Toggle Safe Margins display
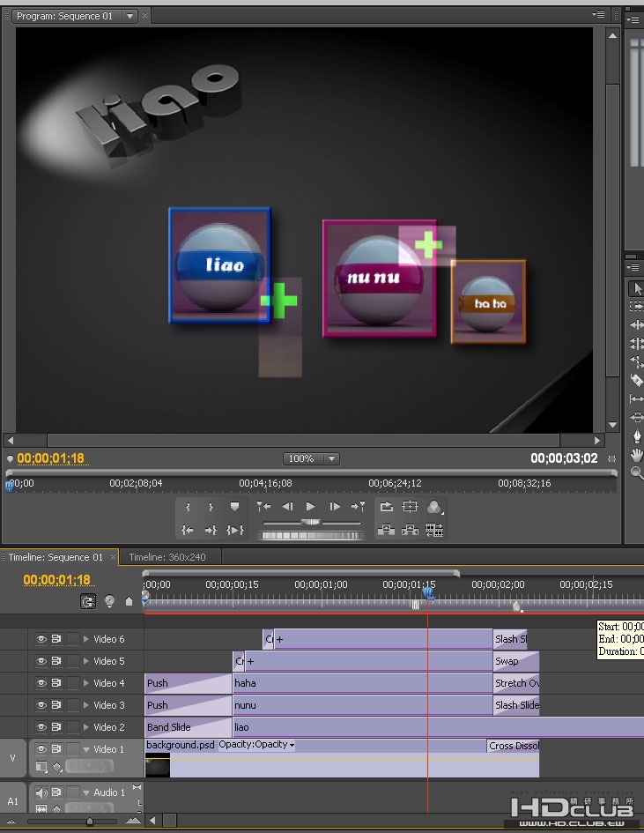The image size is (644, 833). [410, 507]
